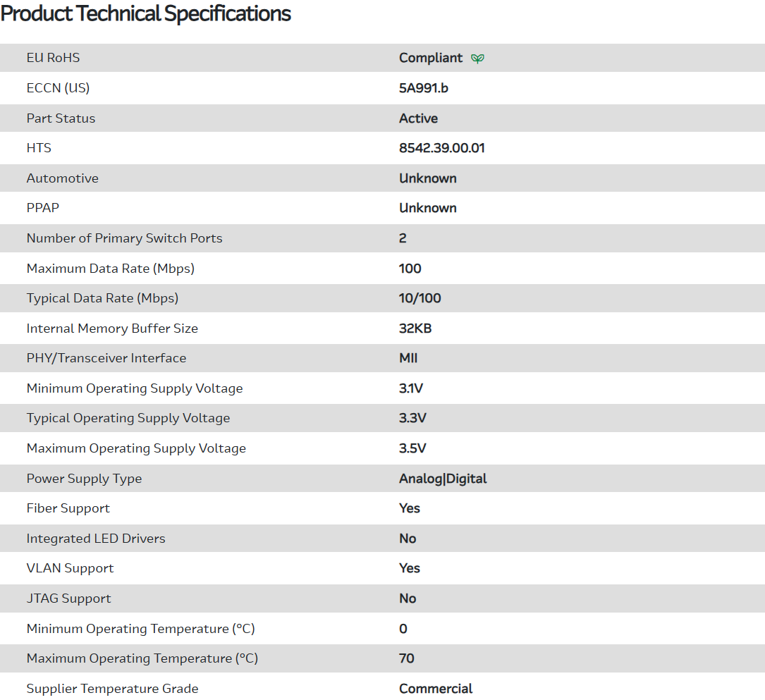
Task: Click the HTS code 8542.39.00.01
Action: click(441, 148)
